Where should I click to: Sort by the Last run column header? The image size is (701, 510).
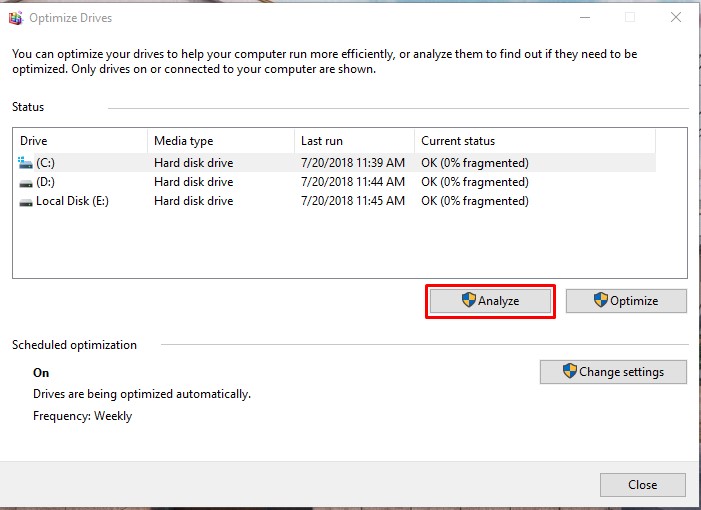[355, 141]
